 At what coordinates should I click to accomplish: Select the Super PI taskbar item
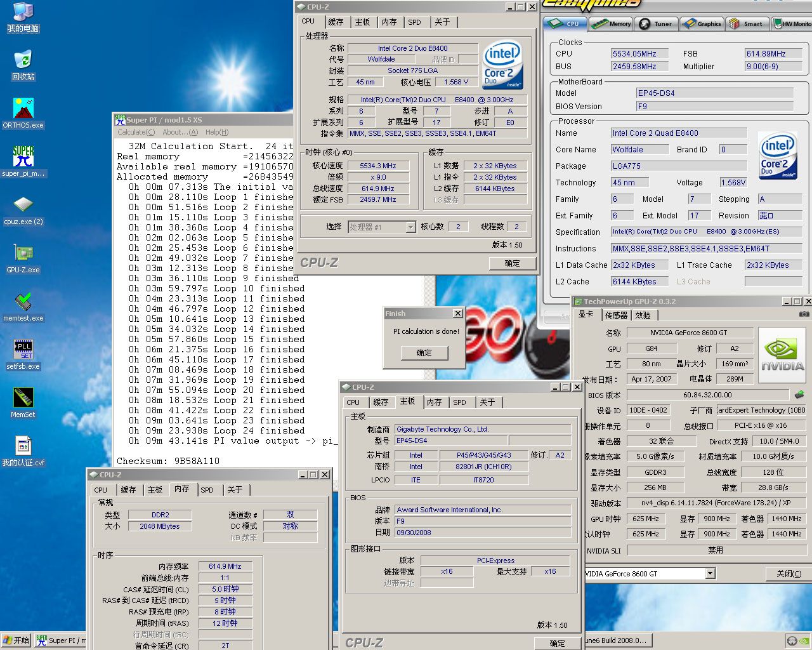[x=60, y=640]
